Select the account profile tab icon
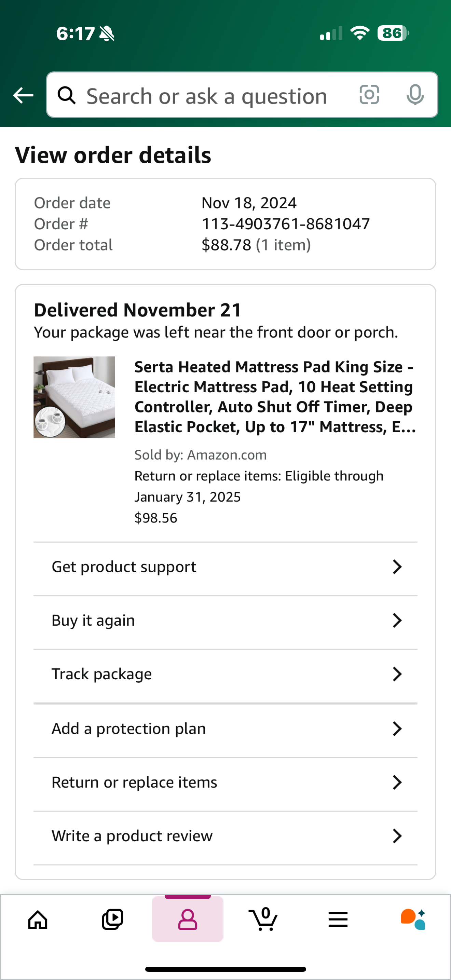The width and height of the screenshot is (451, 980). 188,919
